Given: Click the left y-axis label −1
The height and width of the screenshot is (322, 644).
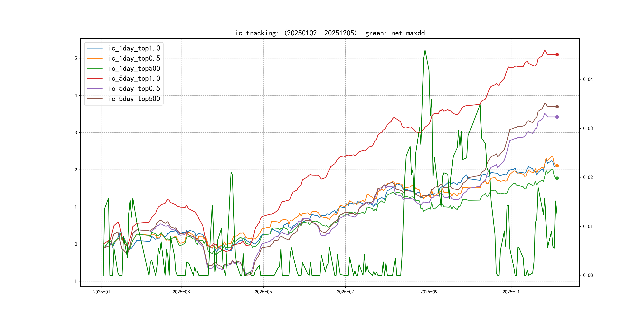Looking at the screenshot, I should (75, 281).
